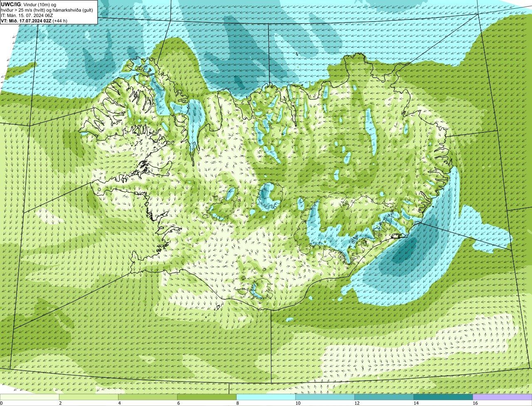Click the legend value "16"
Viewport: 532px width, 406px height.
click(x=475, y=403)
